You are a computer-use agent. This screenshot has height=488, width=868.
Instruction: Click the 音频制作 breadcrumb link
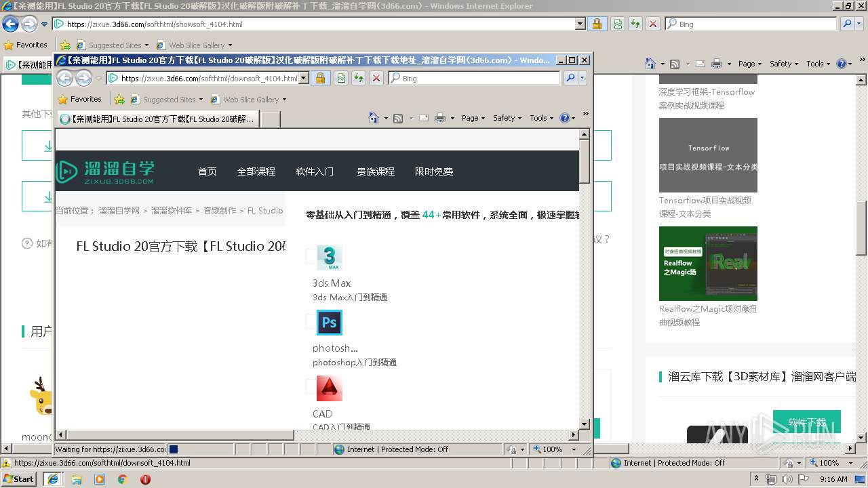[220, 211]
